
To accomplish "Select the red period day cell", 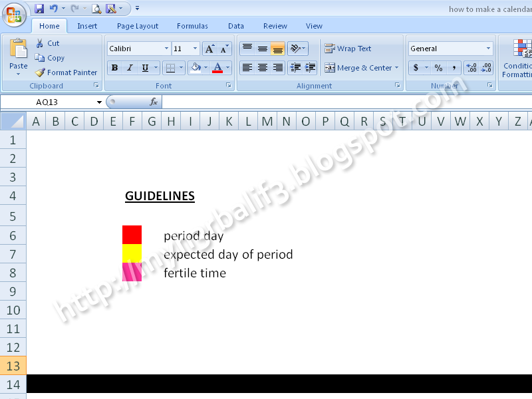I will (x=132, y=235).
